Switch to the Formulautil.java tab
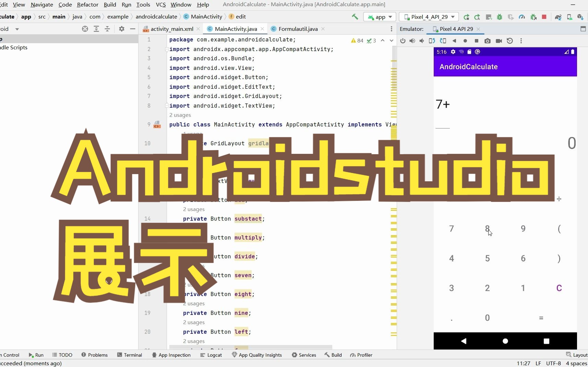This screenshot has height=367, width=588. coord(298,29)
